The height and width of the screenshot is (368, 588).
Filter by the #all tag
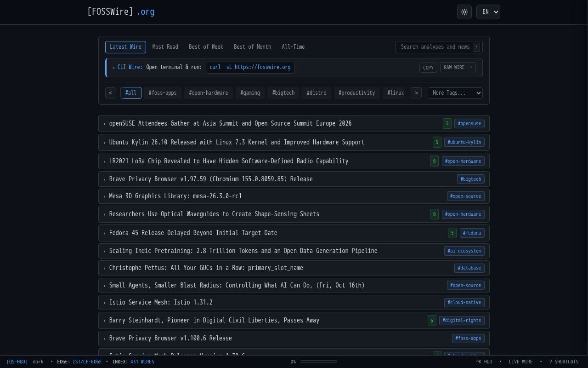coord(131,93)
